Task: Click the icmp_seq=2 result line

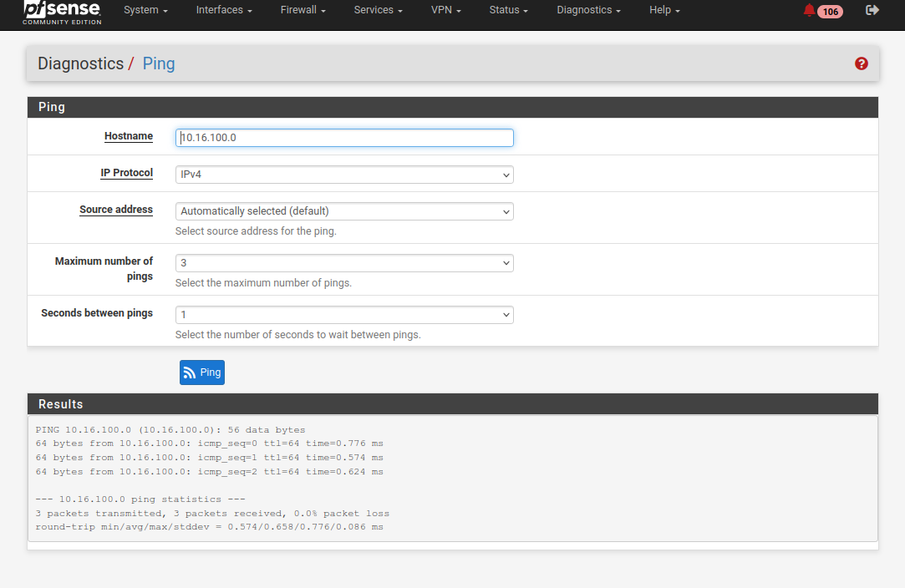Action: (x=210, y=471)
